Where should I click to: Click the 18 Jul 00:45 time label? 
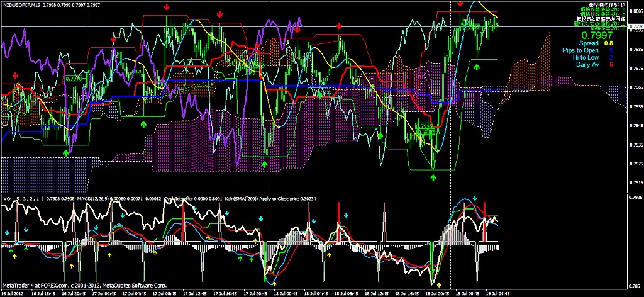[285, 294]
